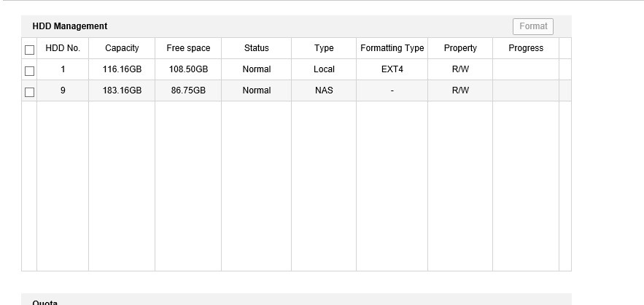Click the Type column header
Viewport: 644px width, 305px height.
click(x=324, y=48)
